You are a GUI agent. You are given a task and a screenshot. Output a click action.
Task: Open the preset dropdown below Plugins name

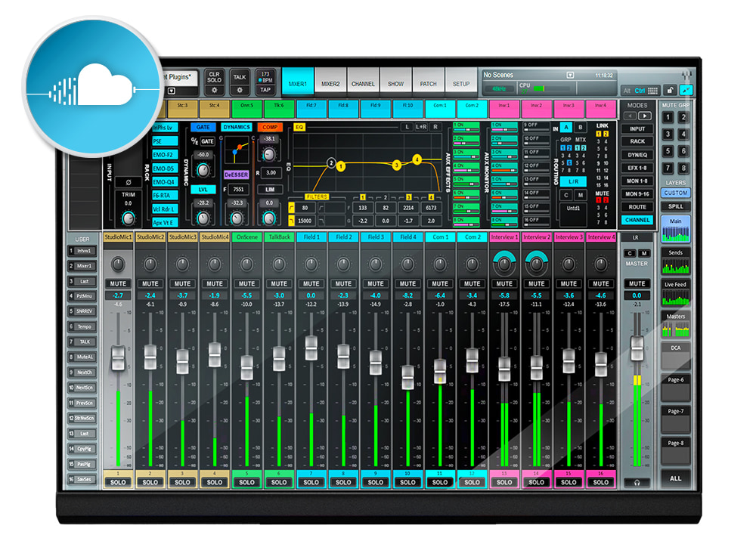(170, 91)
